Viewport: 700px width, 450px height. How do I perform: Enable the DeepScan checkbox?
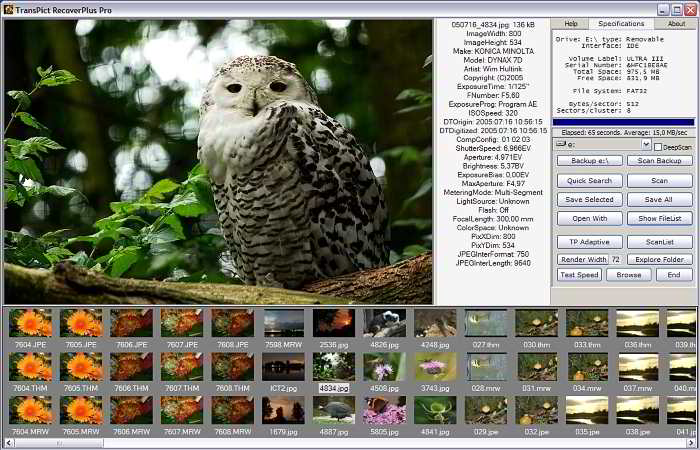coord(658,147)
